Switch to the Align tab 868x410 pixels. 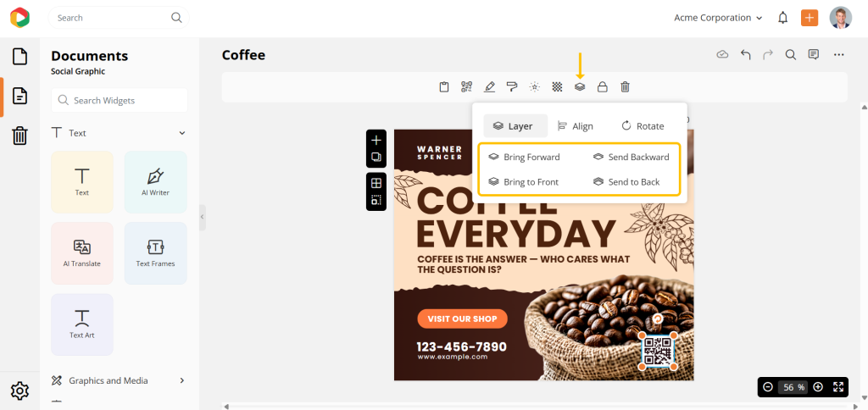coord(576,126)
